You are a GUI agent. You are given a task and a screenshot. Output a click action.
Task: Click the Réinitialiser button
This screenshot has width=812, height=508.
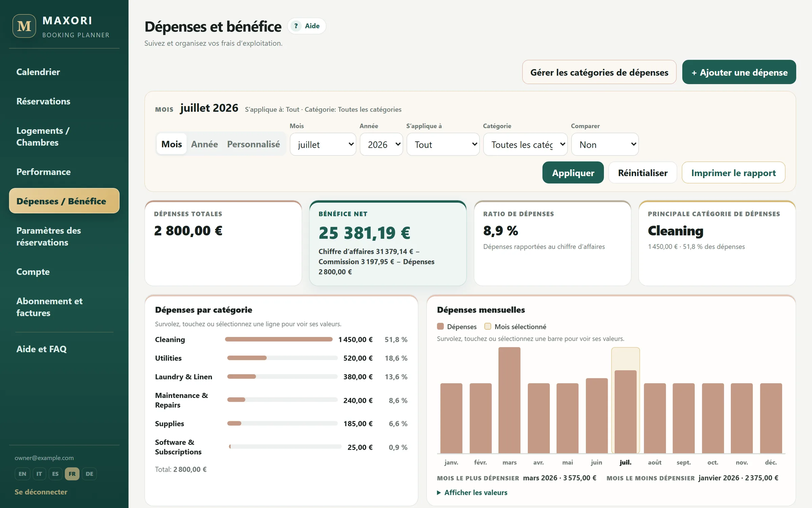coord(642,173)
